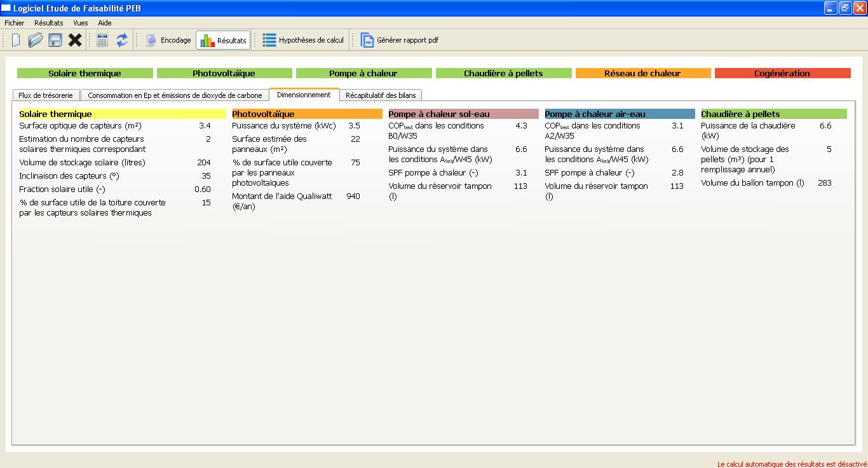Click the COP value 3.1 for A2/W35
Screen dimensions: 868x468
677,126
